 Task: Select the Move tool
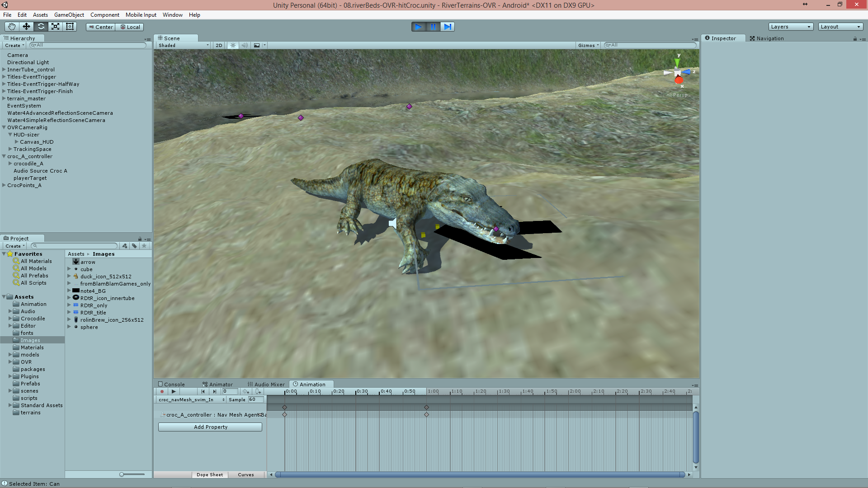26,27
